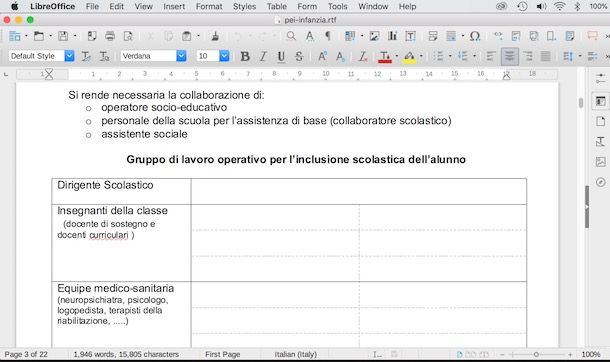Open font size dropdown
This screenshot has height=362, width=610.
[x=224, y=56]
